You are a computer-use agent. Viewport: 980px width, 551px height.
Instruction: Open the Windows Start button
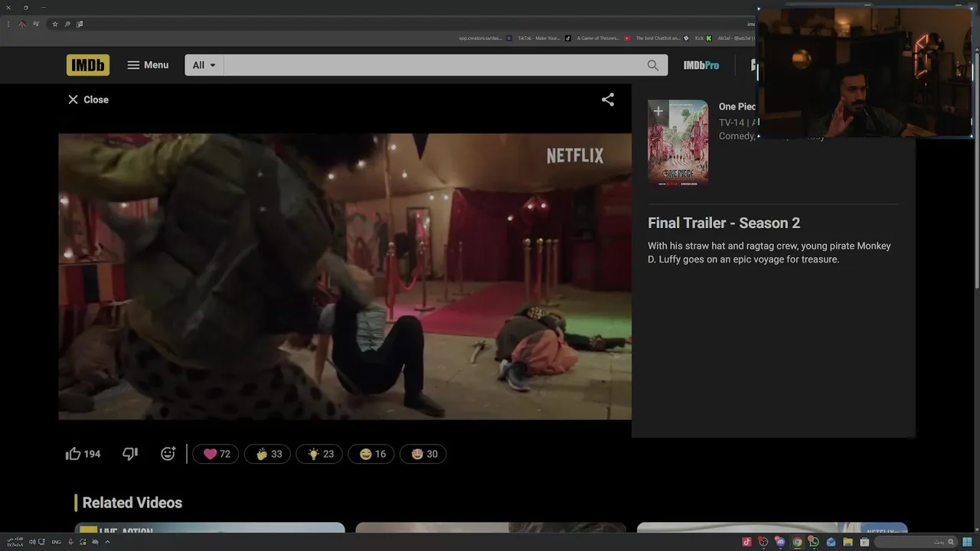point(967,542)
